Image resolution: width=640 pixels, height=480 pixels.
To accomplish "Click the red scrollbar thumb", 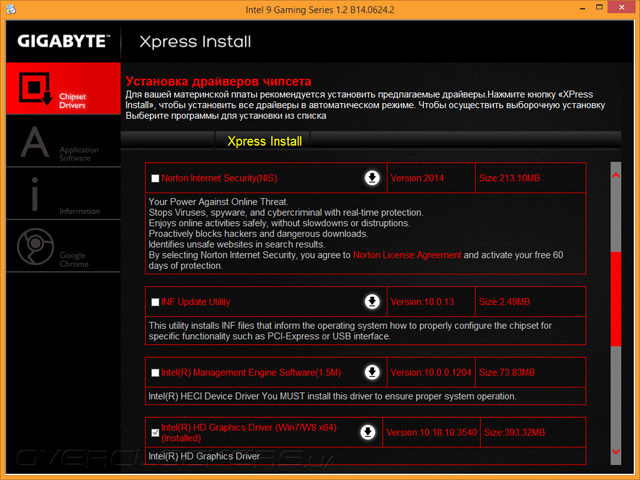I will 616,299.
